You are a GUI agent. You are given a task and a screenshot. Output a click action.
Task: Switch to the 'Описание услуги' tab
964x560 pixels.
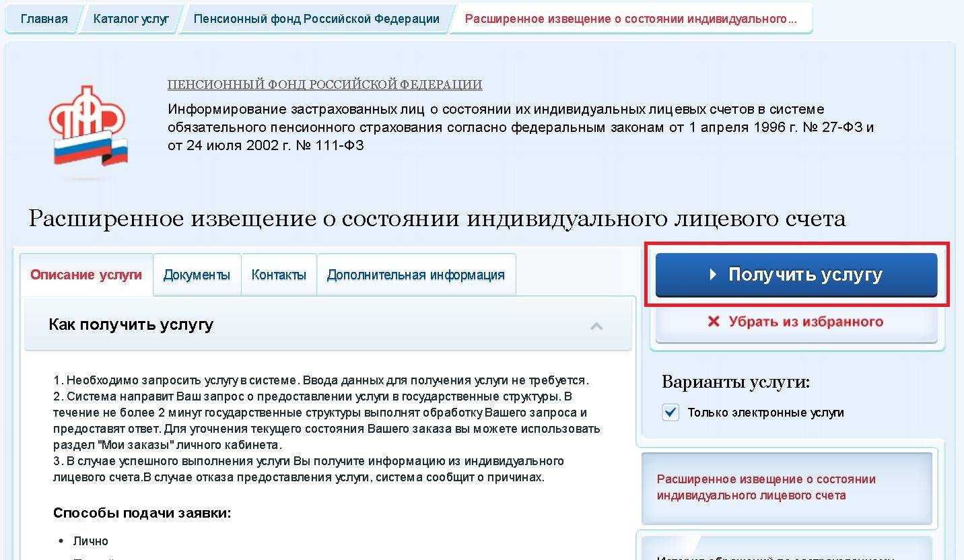click(x=86, y=275)
